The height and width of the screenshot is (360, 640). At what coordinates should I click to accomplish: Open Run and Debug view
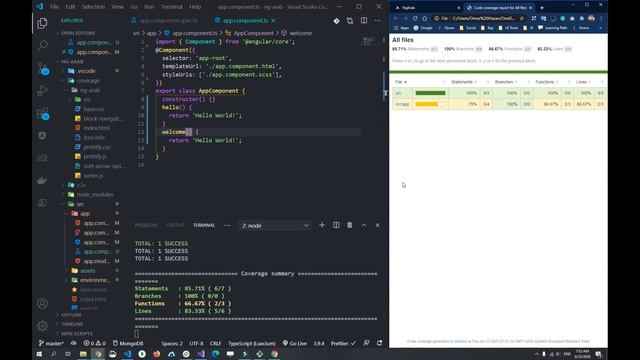point(42,91)
